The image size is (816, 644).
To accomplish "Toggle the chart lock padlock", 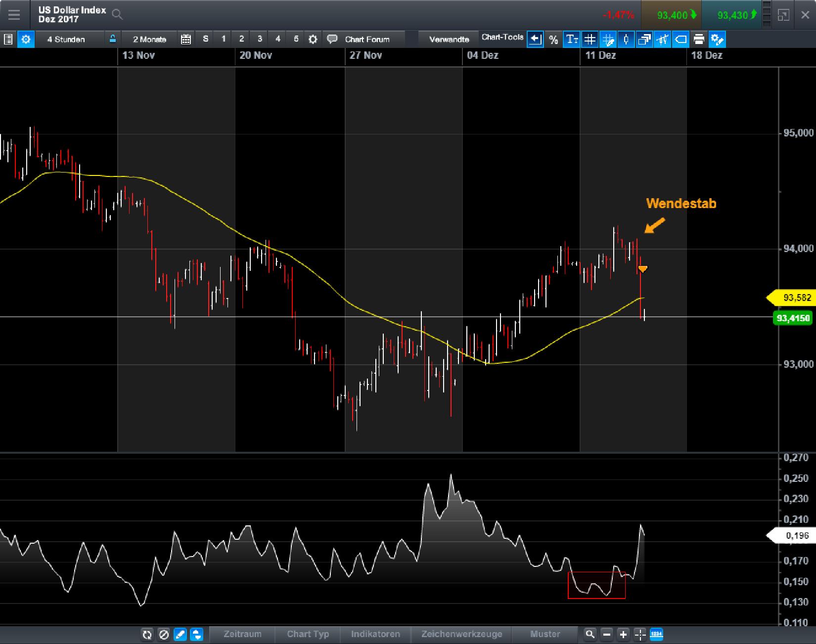I will point(112,39).
